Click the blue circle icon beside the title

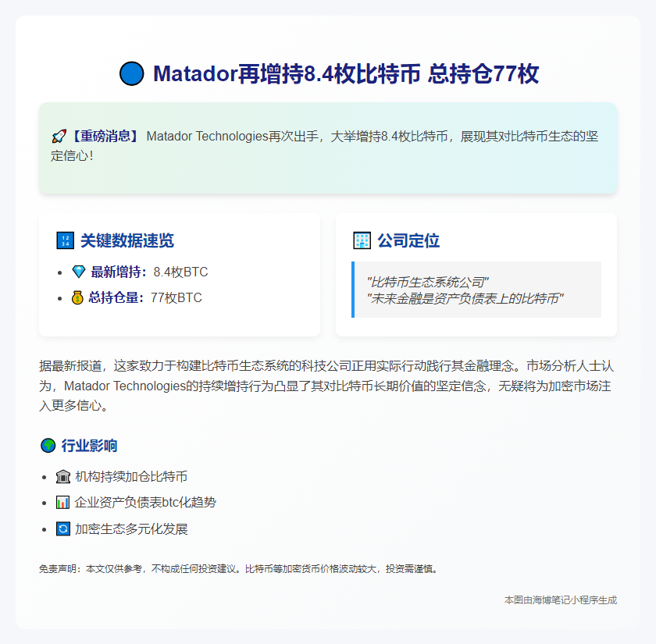click(132, 73)
